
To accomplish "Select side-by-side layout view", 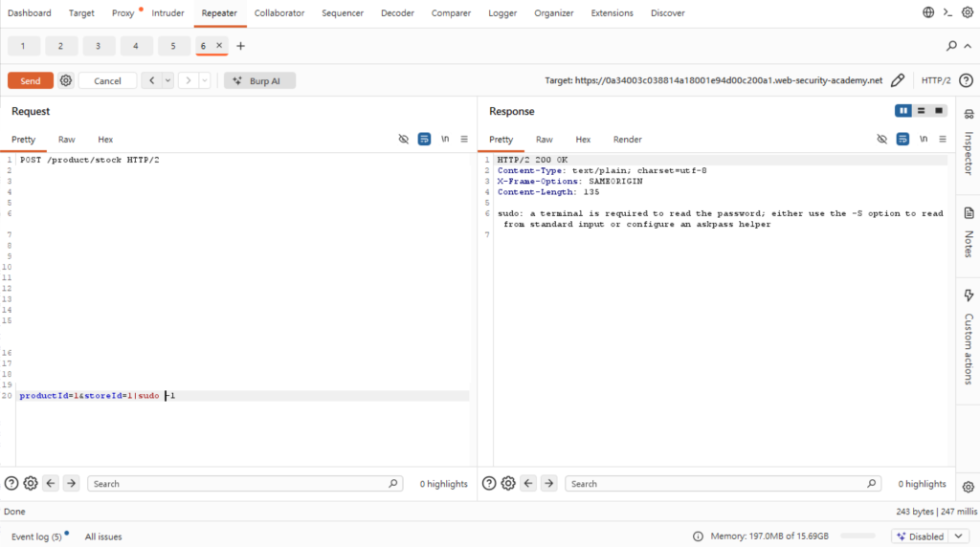I will pyautogui.click(x=903, y=111).
